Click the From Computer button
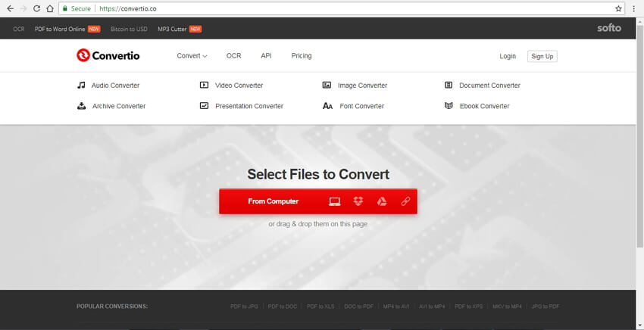The width and height of the screenshot is (644, 330). (x=273, y=201)
